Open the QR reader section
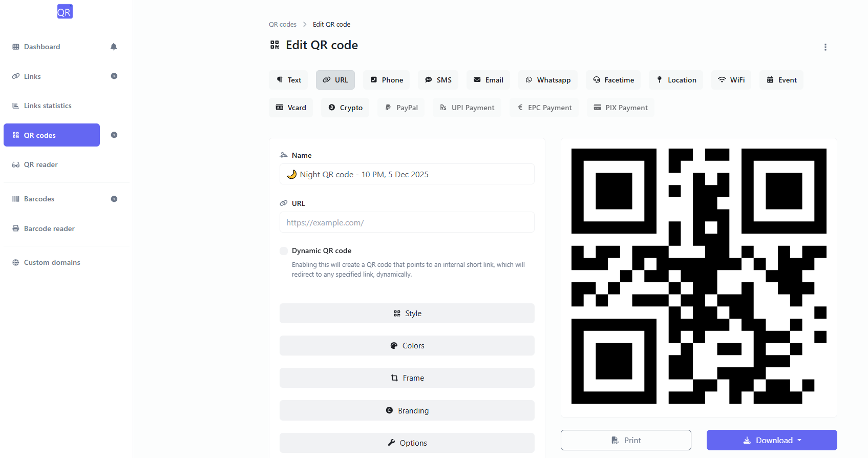This screenshot has height=458, width=868. point(40,164)
